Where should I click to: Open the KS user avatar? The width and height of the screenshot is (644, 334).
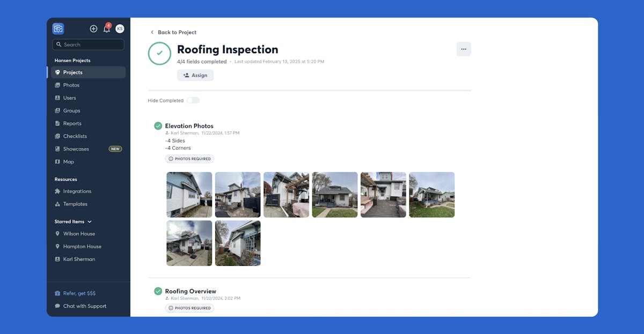(x=120, y=29)
